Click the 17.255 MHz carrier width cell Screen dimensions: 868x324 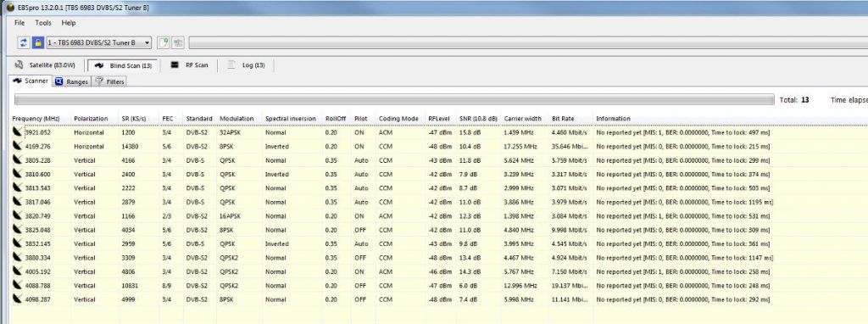[x=520, y=146]
